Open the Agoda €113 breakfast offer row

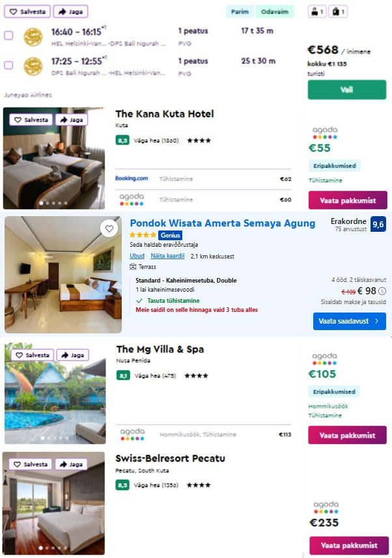[x=203, y=434]
